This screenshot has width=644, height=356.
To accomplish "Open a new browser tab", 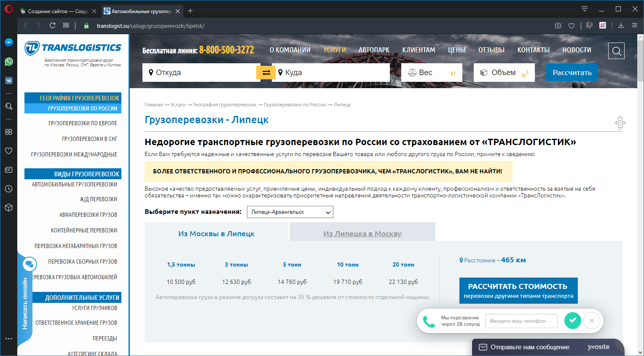I will tap(190, 11).
